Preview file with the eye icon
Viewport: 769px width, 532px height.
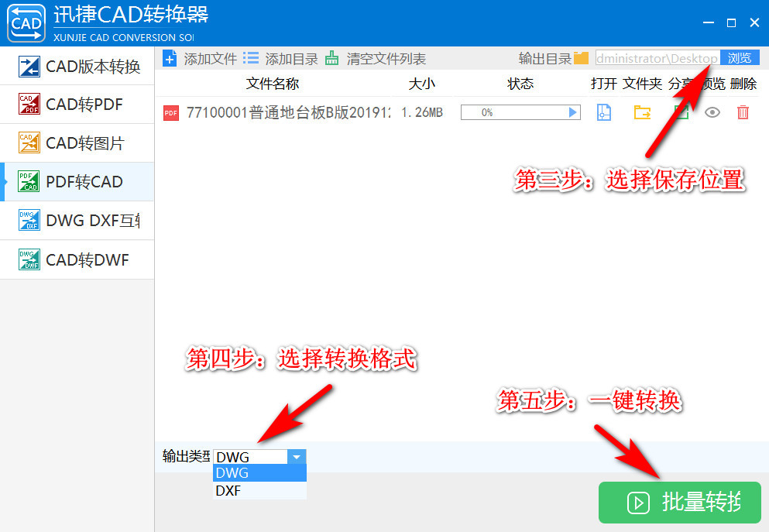point(712,113)
